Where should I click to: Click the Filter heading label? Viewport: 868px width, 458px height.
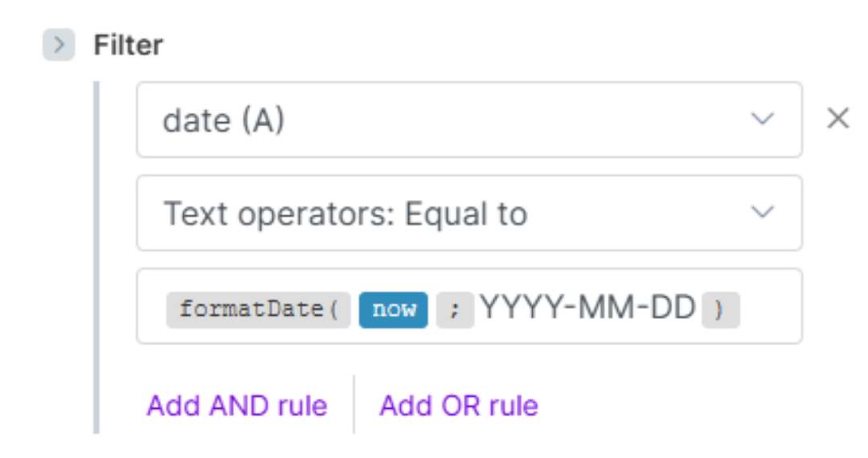click(128, 45)
